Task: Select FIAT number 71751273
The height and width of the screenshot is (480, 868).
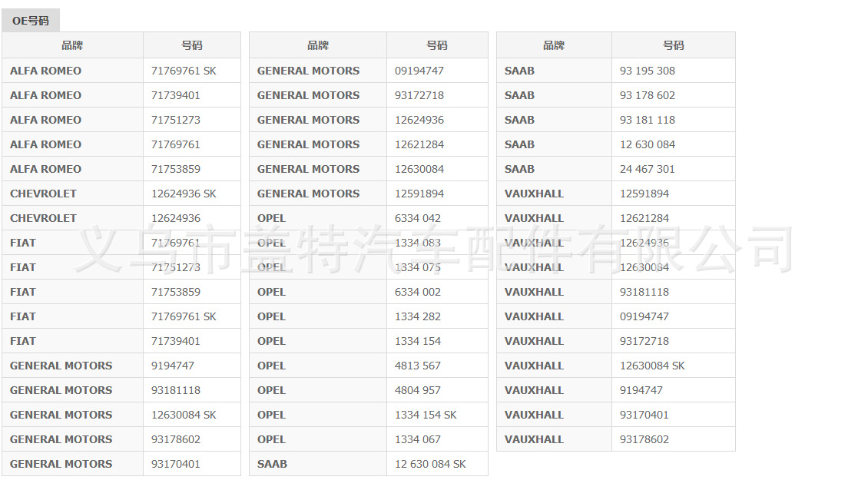Action: pyautogui.click(x=175, y=267)
